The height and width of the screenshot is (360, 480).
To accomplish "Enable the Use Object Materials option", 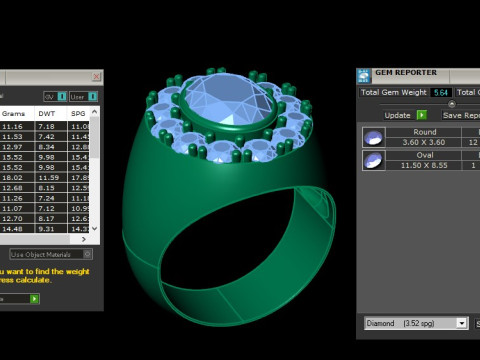I will click(87, 254).
